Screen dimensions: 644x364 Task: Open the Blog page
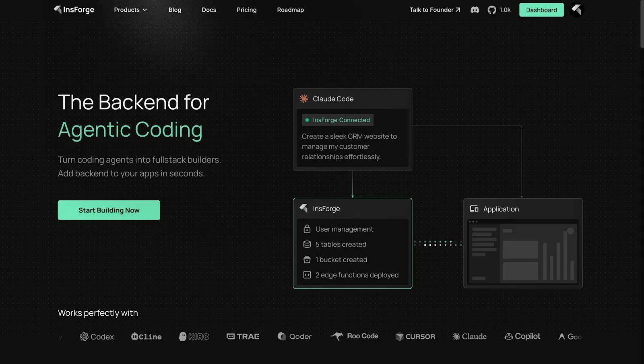(x=175, y=10)
